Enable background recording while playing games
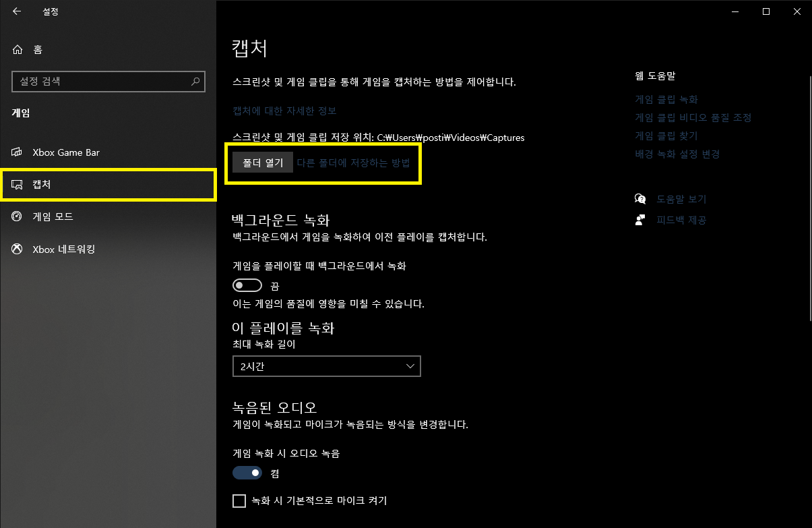The width and height of the screenshot is (812, 528). pyautogui.click(x=247, y=285)
